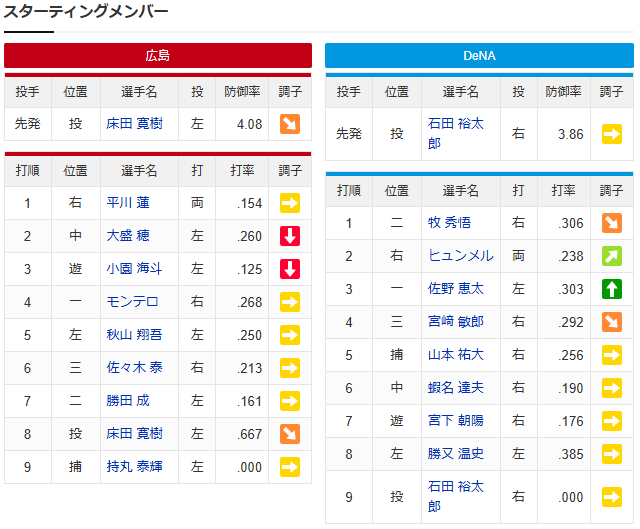Click the condition icon for 蝦名 達夫

[x=612, y=388]
